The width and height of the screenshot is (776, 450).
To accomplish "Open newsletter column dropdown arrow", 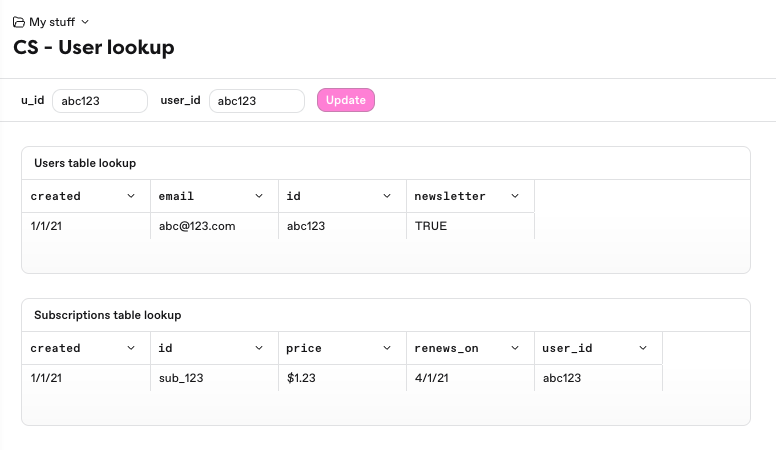I will (x=515, y=196).
